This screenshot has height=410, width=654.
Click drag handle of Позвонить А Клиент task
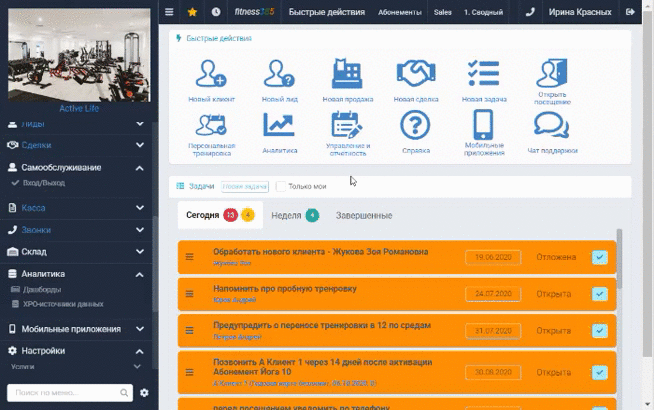189,372
